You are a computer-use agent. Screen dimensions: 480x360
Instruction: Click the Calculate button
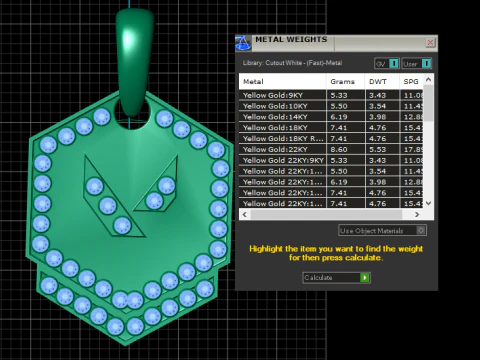click(337, 278)
